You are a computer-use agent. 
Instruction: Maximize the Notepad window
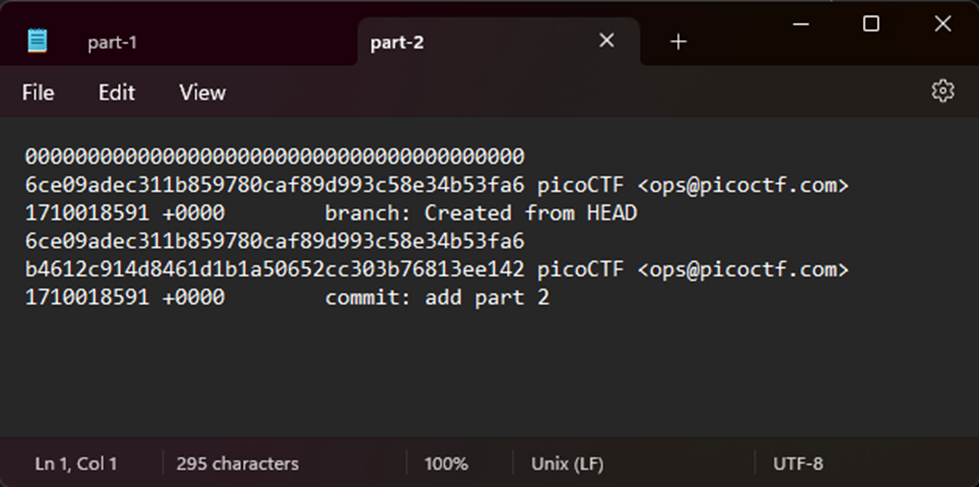[x=871, y=24]
